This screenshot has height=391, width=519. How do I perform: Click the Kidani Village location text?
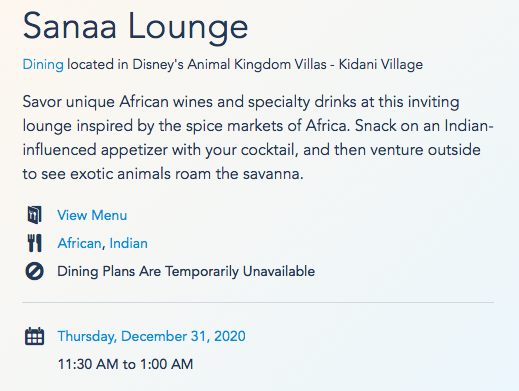pyautogui.click(x=381, y=64)
